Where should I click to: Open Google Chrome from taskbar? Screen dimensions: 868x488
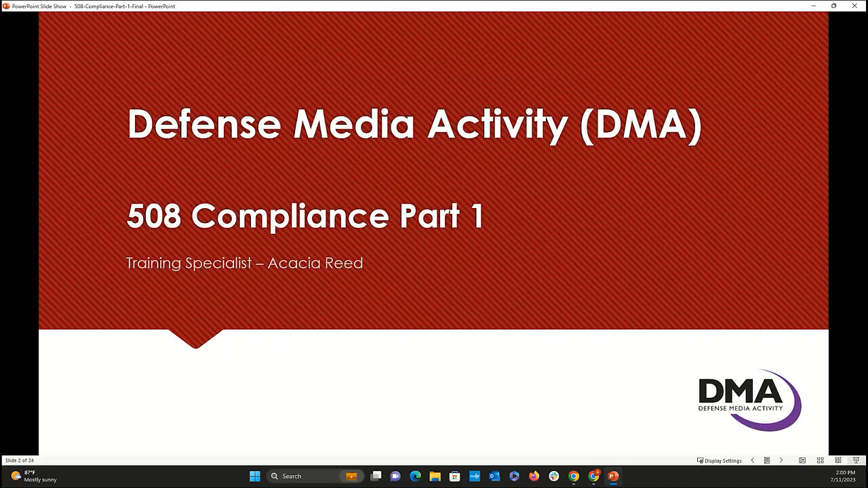click(574, 476)
